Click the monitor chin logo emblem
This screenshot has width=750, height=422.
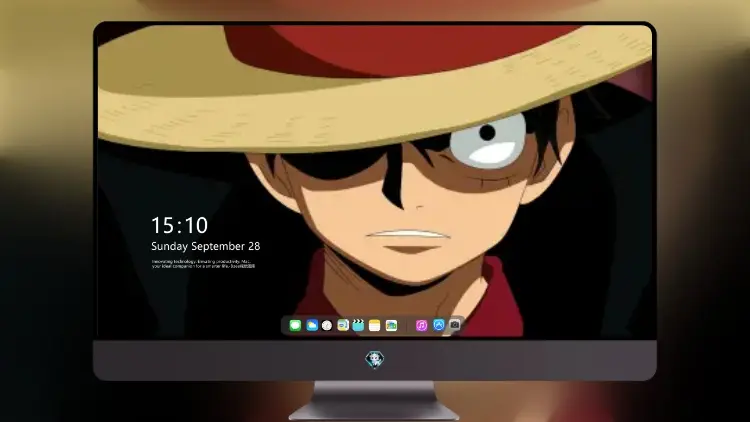pos(375,360)
